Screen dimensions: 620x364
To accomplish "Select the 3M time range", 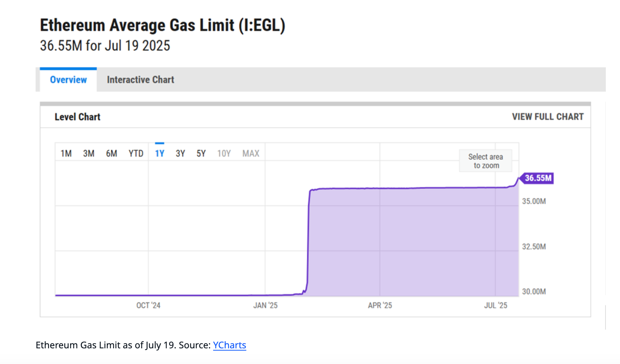I will (x=89, y=154).
